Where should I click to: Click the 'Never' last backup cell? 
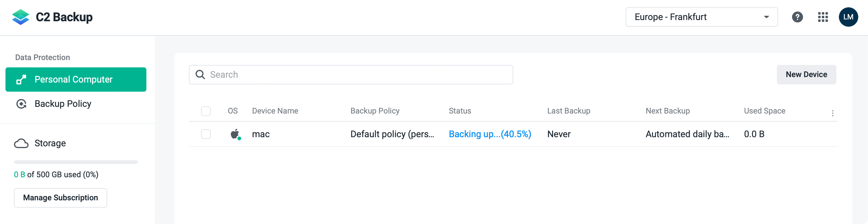559,134
